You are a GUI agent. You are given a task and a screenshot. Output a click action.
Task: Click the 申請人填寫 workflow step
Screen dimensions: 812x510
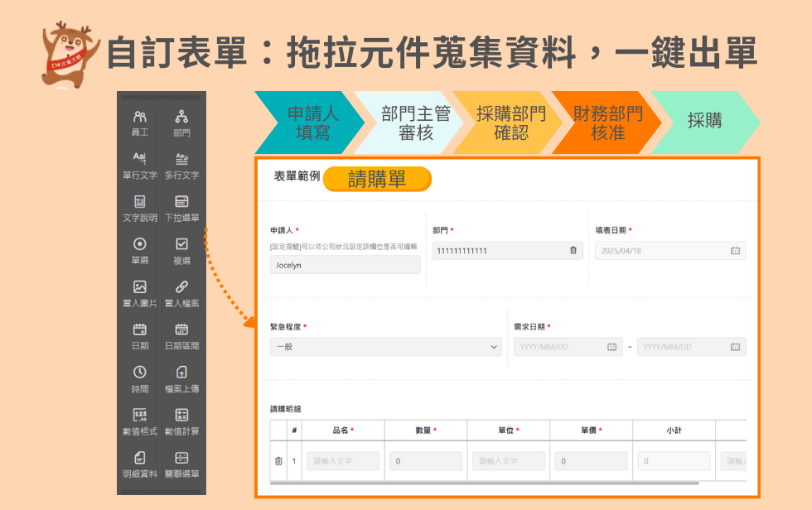point(310,123)
